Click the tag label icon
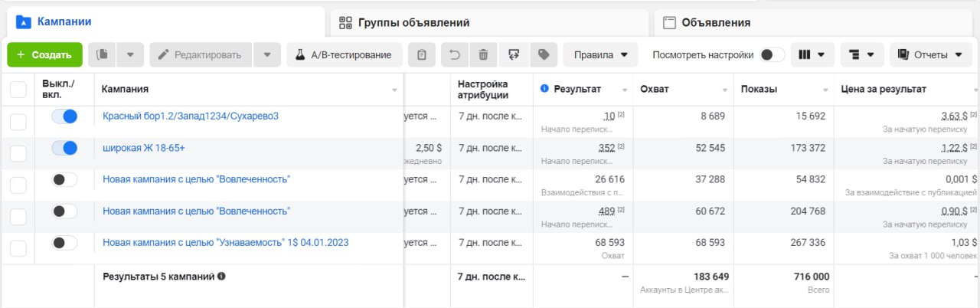Screen dimensions: 980x308 coord(543,54)
